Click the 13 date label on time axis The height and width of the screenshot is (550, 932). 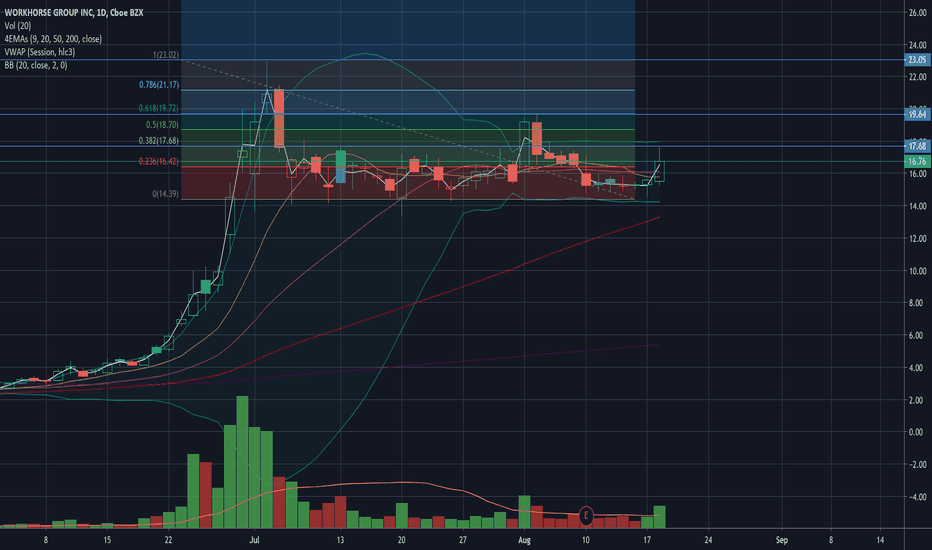point(340,540)
